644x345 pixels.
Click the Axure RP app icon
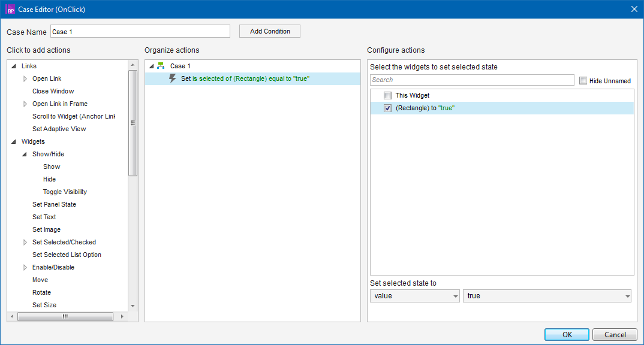click(10, 10)
